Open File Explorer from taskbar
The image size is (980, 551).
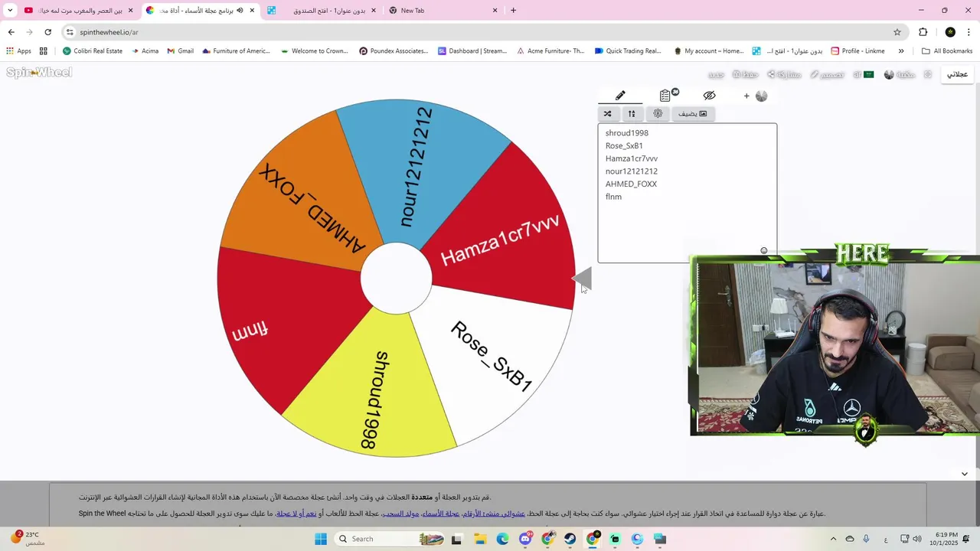480,539
